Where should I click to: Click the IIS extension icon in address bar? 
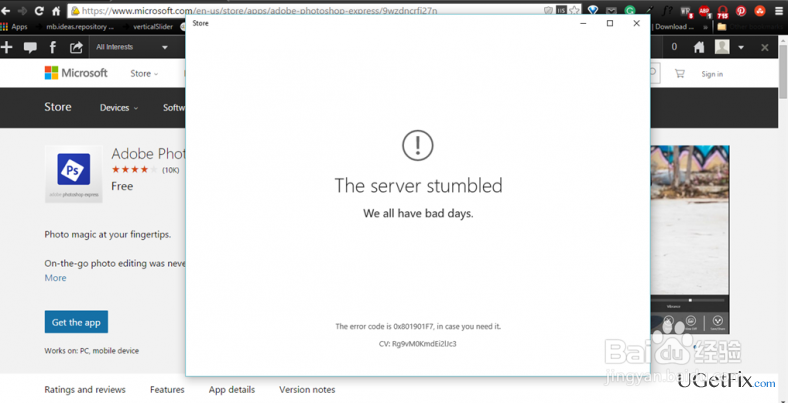pyautogui.click(x=561, y=11)
